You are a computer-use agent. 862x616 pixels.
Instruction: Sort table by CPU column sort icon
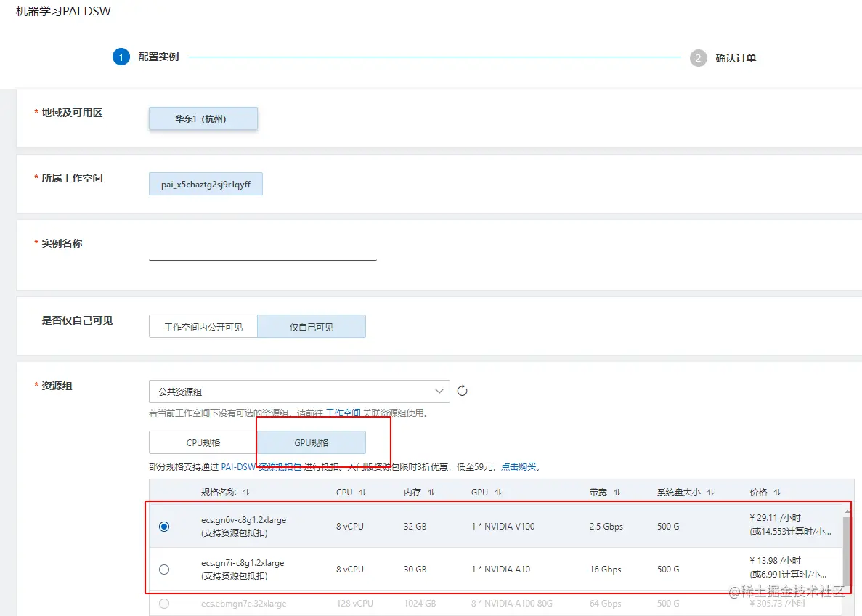tap(363, 493)
